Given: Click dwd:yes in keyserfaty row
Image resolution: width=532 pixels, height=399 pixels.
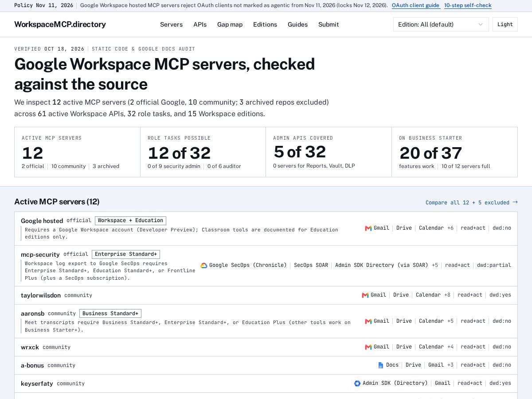Looking at the screenshot, I should click(500, 383).
